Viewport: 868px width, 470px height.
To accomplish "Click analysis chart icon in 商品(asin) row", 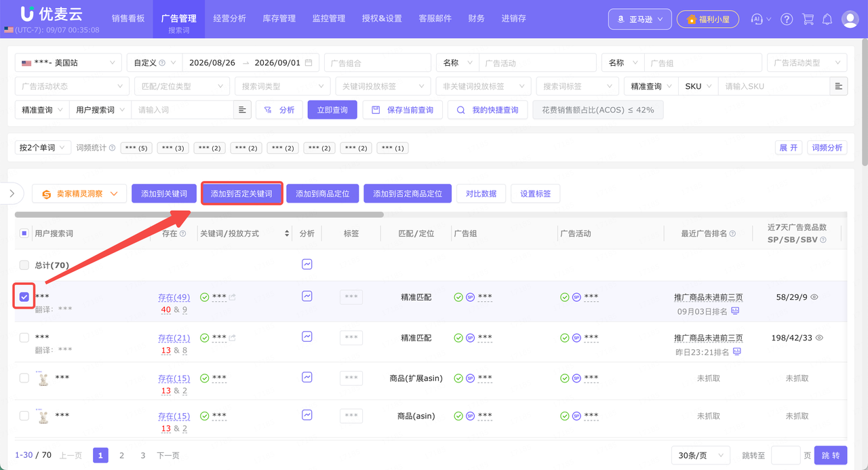I will pyautogui.click(x=307, y=415).
